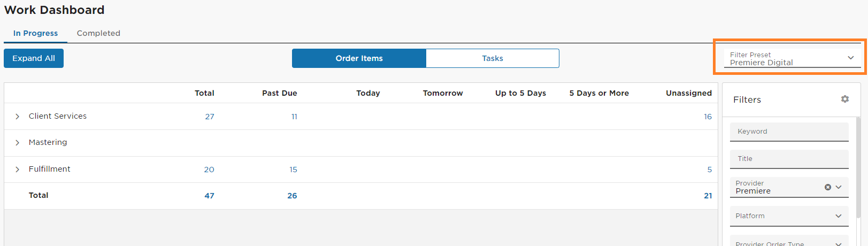The image size is (868, 246).
Task: Toggle view to Order Items
Action: [359, 58]
